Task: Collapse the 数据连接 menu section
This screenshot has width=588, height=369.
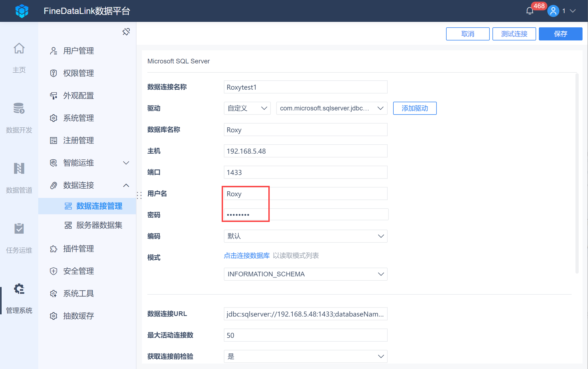Action: click(x=126, y=185)
